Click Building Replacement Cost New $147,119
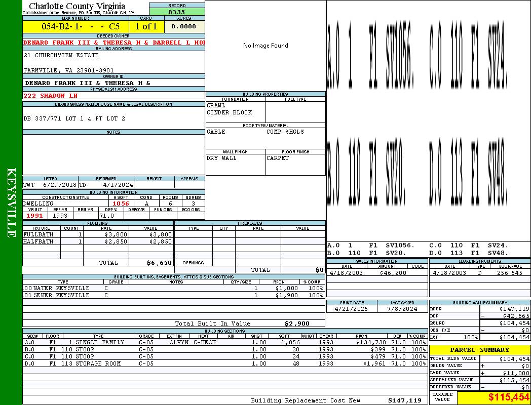 [x=405, y=400]
